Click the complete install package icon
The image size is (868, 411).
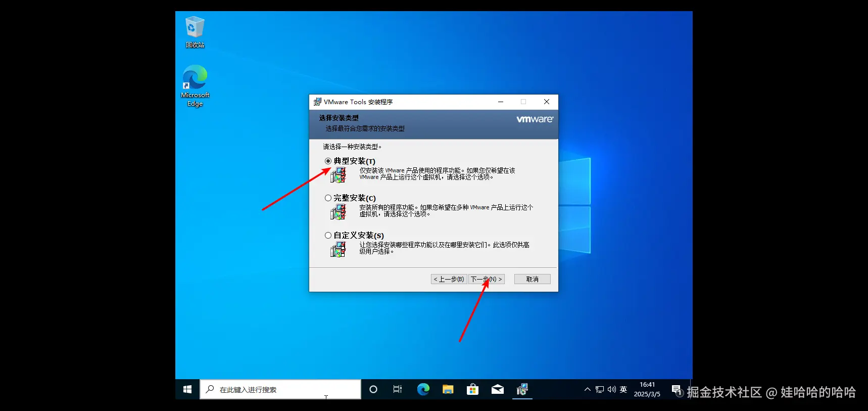338,212
